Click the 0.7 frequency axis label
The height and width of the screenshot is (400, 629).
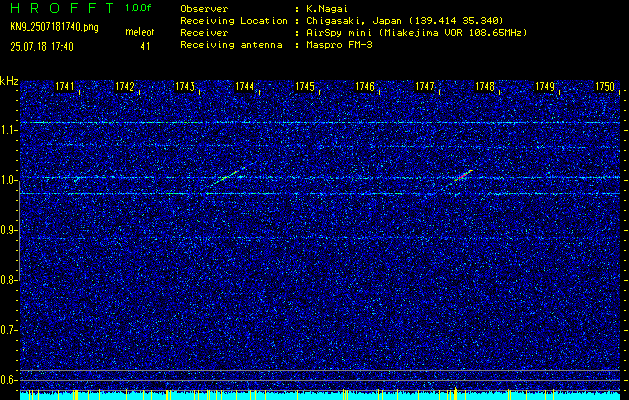click(7, 330)
